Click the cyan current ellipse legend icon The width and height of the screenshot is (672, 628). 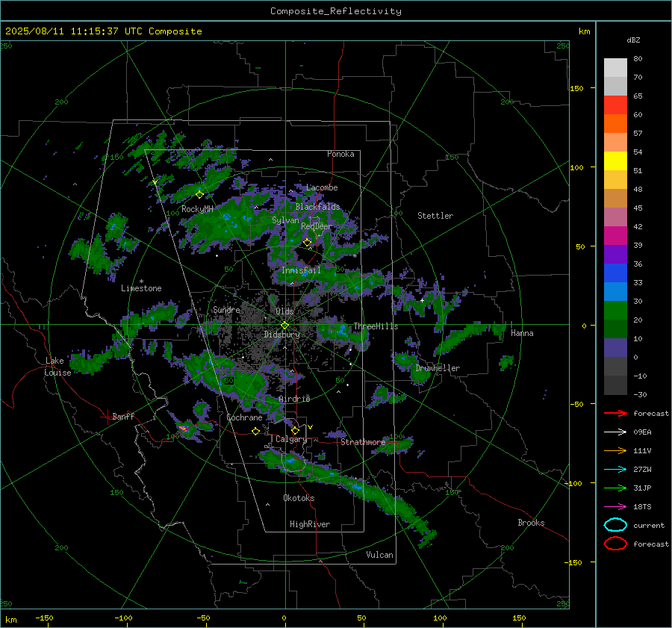615,525
